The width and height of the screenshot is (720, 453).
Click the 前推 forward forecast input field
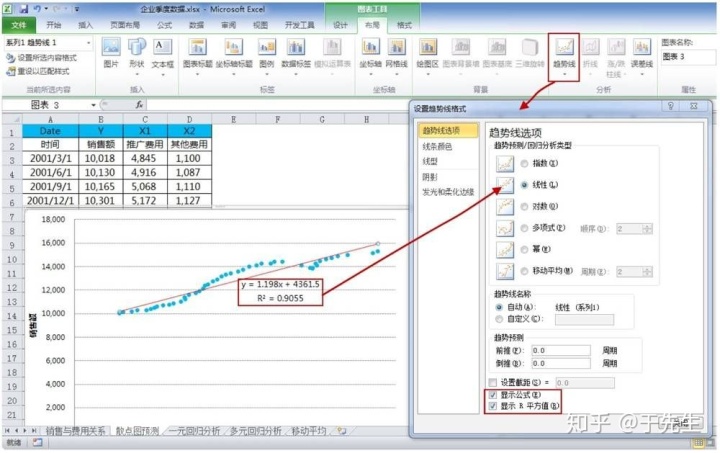click(561, 351)
